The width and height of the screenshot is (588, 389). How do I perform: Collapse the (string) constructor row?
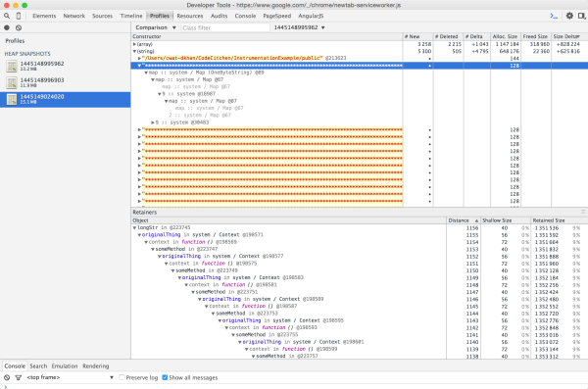(134, 51)
